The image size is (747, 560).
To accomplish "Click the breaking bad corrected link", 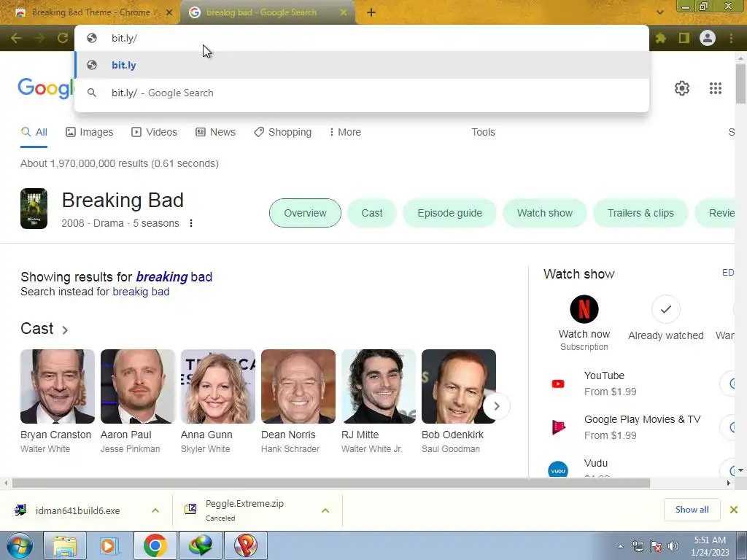I will pyautogui.click(x=174, y=276).
